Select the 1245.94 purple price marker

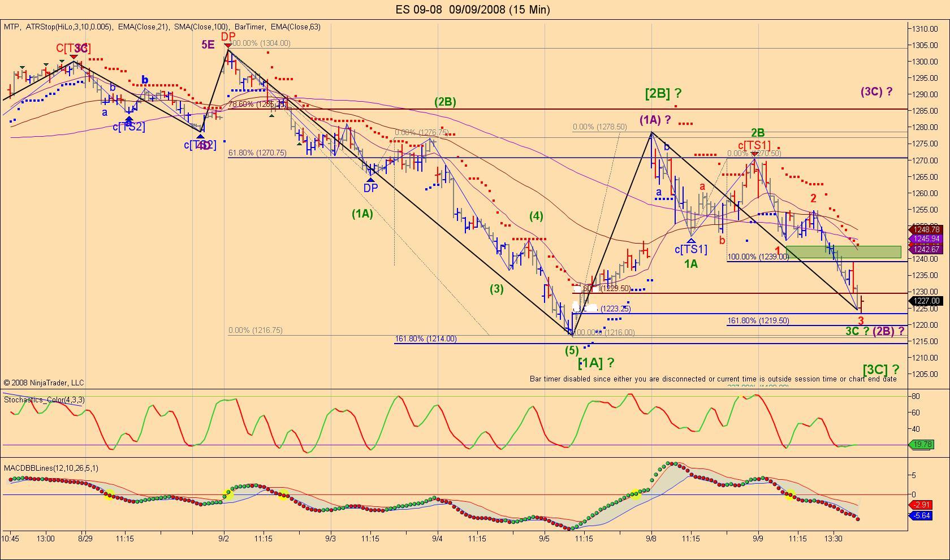(926, 239)
